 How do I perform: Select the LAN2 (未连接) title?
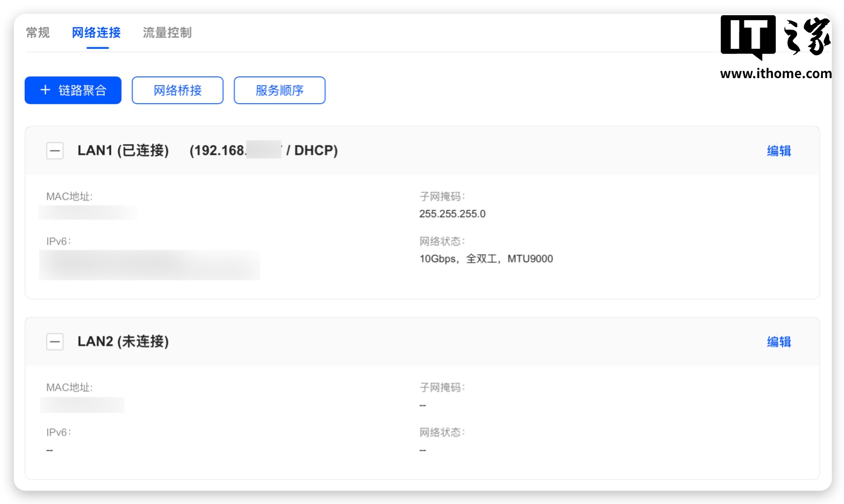coord(123,341)
